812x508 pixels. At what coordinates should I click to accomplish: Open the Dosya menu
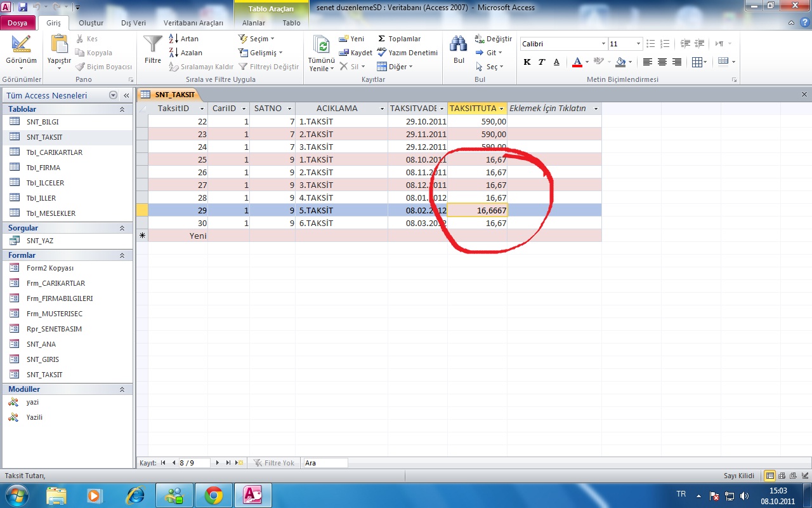[18, 23]
